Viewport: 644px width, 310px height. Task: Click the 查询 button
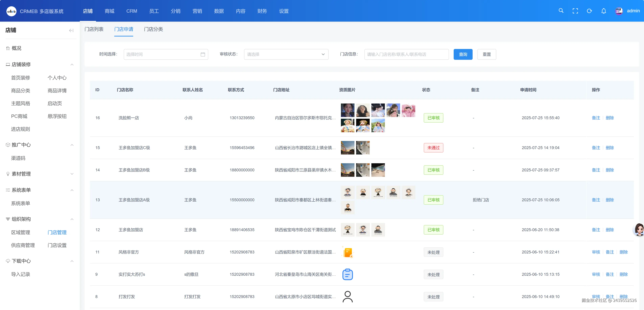tap(463, 55)
